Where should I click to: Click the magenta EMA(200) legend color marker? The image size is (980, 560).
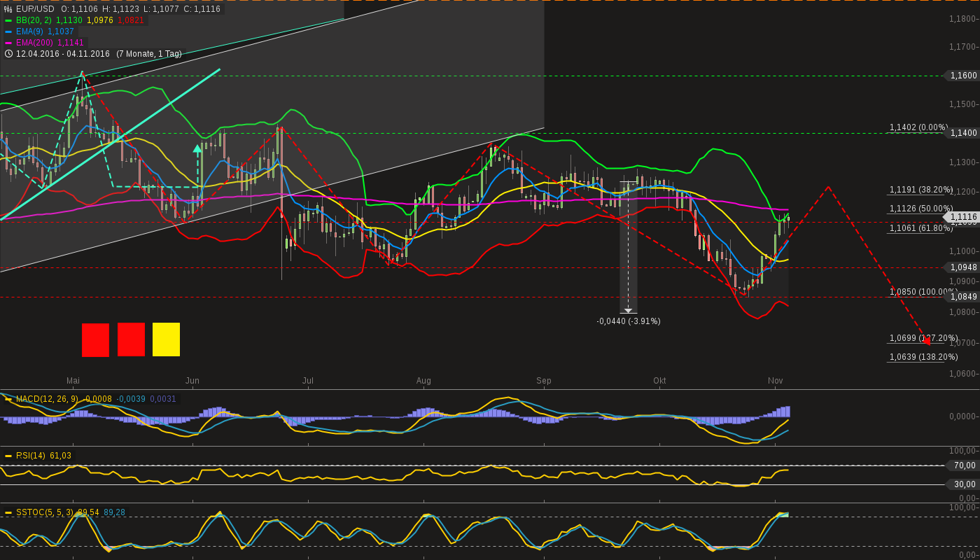click(8, 43)
